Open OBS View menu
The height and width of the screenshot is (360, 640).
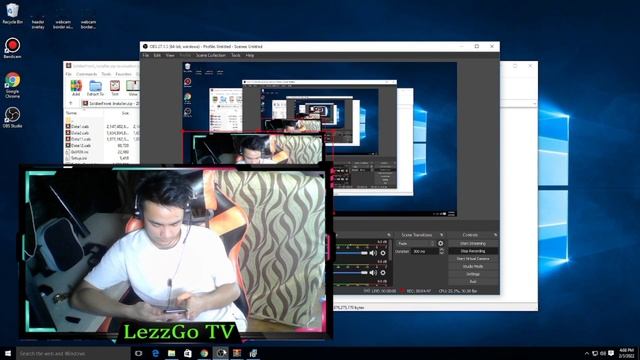coord(170,55)
